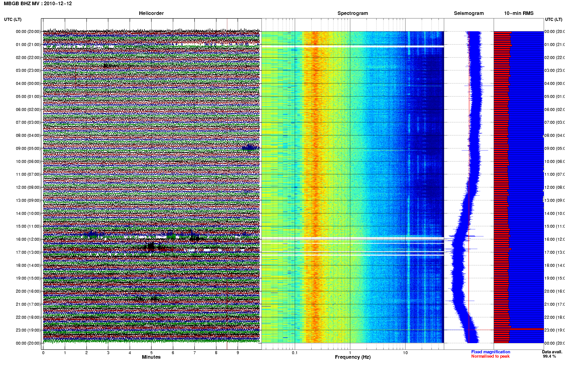Click the '05:00 (01:00)' label on the left axis
The image size is (588, 368).
pyautogui.click(x=28, y=96)
